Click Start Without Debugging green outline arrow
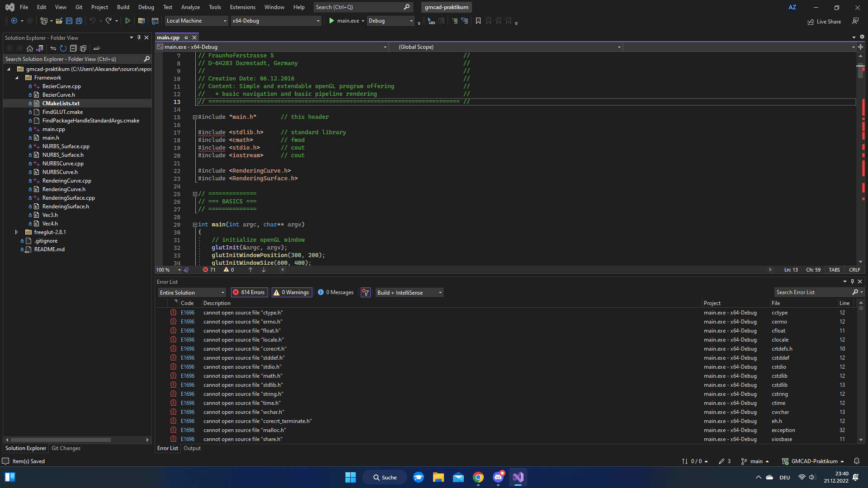 127,21
